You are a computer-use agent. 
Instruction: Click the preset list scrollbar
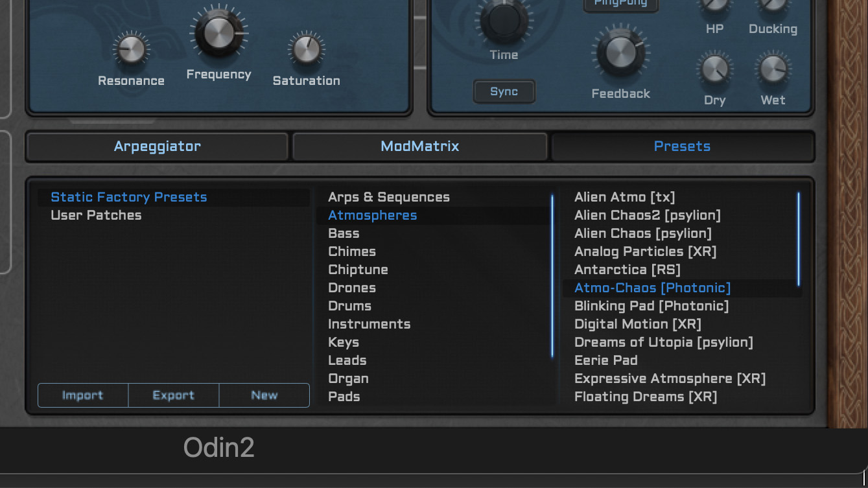[799, 239]
